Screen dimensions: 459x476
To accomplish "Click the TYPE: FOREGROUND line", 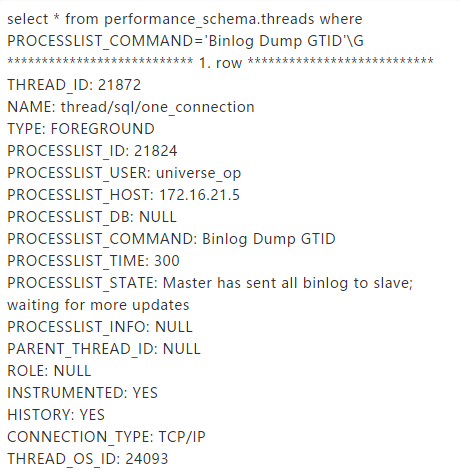I will pos(81,129).
